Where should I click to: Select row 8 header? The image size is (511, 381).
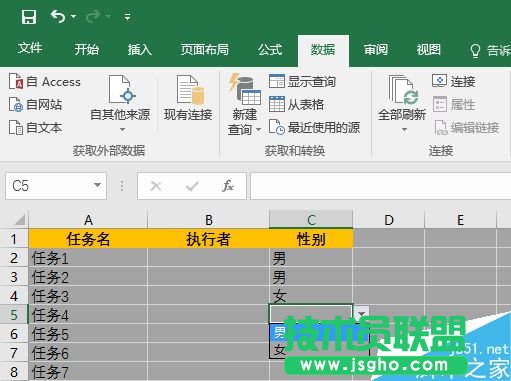pos(14,372)
